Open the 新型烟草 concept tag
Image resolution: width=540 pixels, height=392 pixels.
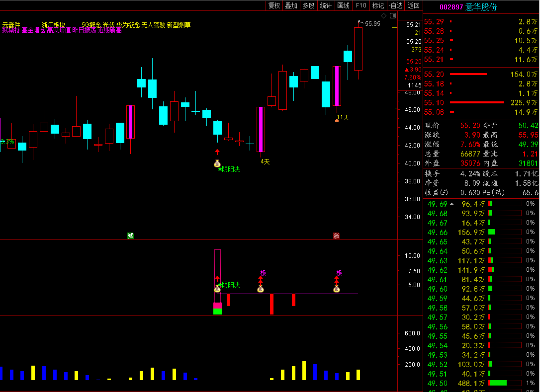pyautogui.click(x=179, y=25)
